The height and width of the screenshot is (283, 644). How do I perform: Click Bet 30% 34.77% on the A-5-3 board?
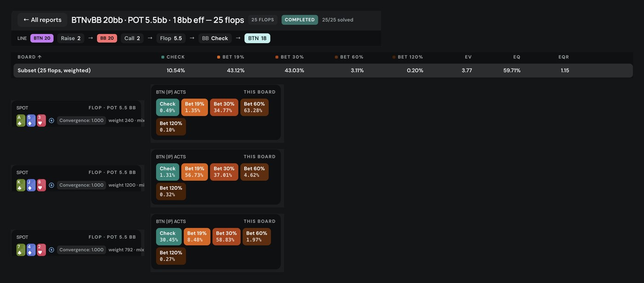(224, 107)
